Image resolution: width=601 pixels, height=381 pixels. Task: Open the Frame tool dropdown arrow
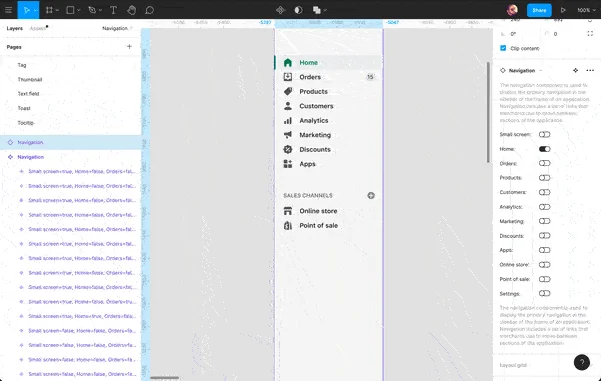click(x=57, y=10)
